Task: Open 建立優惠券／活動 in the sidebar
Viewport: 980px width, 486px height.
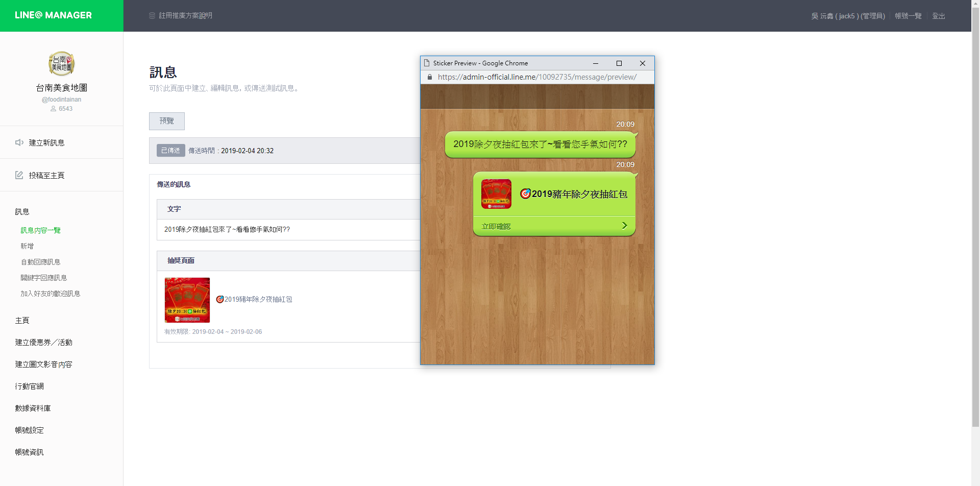Action: [43, 342]
